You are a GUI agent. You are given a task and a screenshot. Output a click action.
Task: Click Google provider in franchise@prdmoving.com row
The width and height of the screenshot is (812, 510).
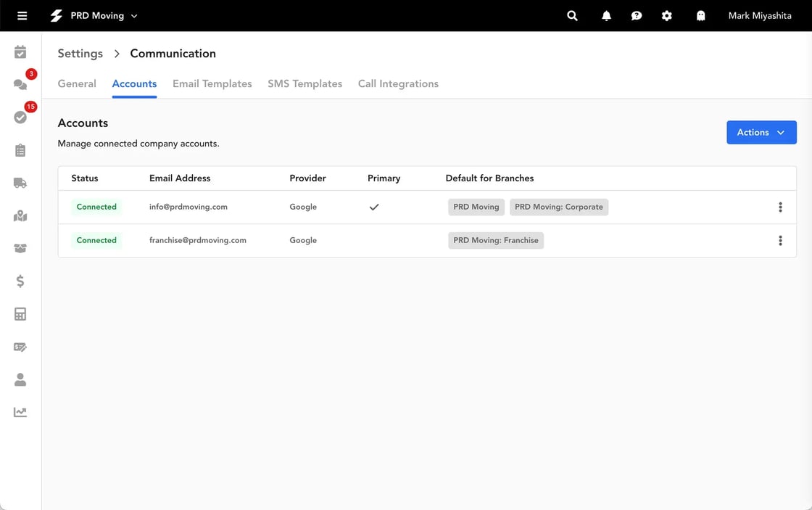click(x=303, y=240)
